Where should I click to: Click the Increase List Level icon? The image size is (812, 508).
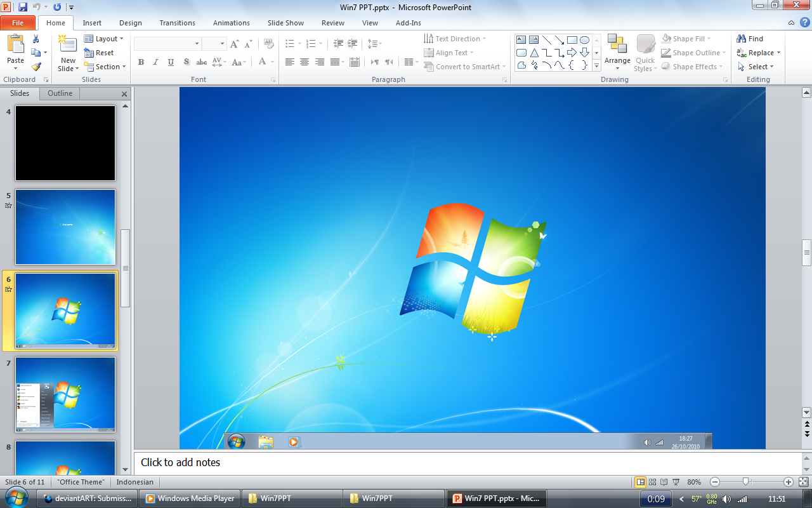click(x=353, y=44)
